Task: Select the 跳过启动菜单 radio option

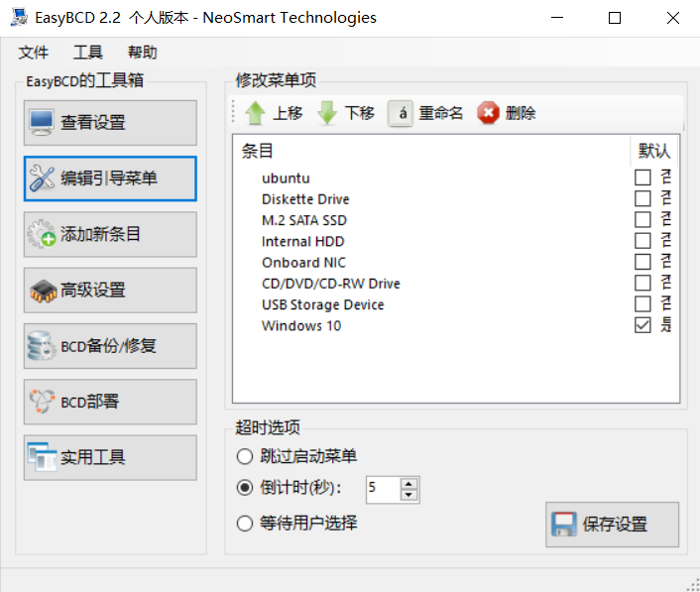Action: tap(245, 457)
